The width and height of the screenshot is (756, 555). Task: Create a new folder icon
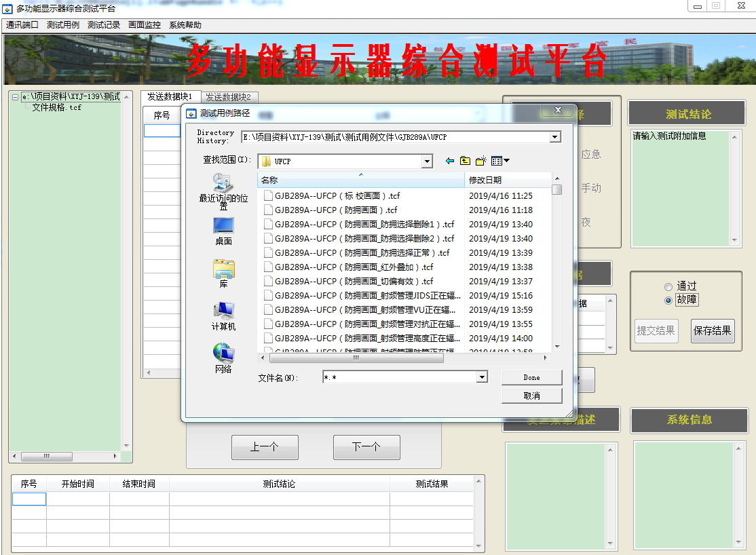[480, 161]
